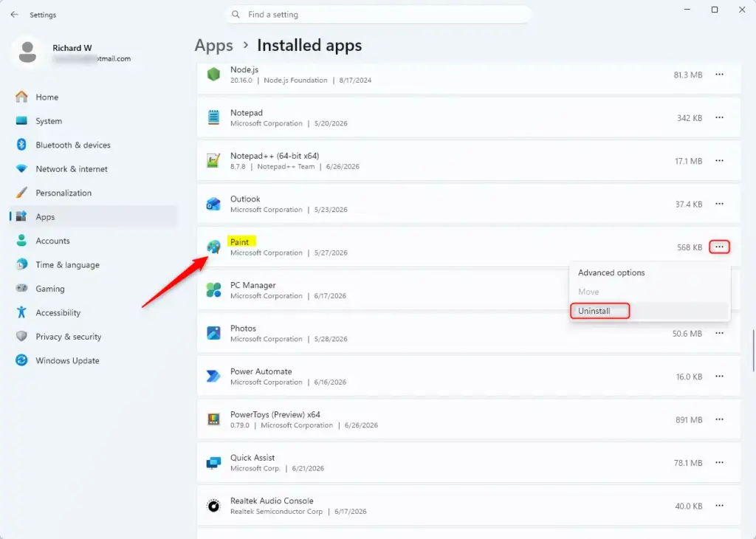Viewport: 756px width, 539px height.
Task: Open Windows Update settings
Action: pos(94,360)
